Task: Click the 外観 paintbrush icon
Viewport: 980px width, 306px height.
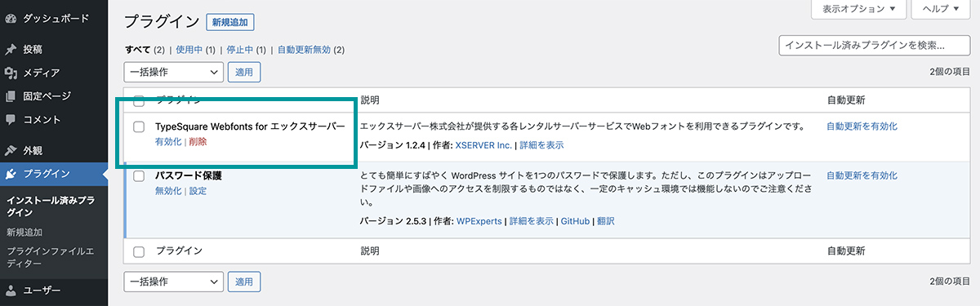Action: [x=11, y=150]
